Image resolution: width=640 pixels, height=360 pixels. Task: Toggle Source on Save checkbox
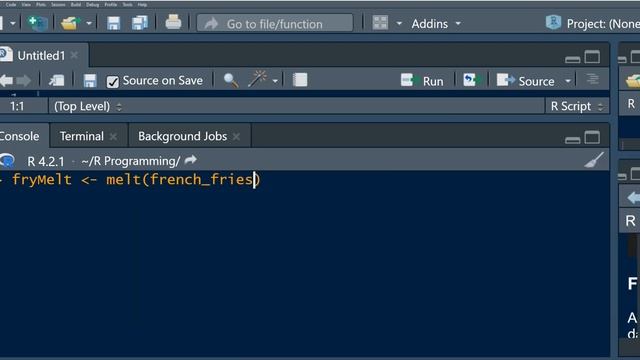click(113, 82)
